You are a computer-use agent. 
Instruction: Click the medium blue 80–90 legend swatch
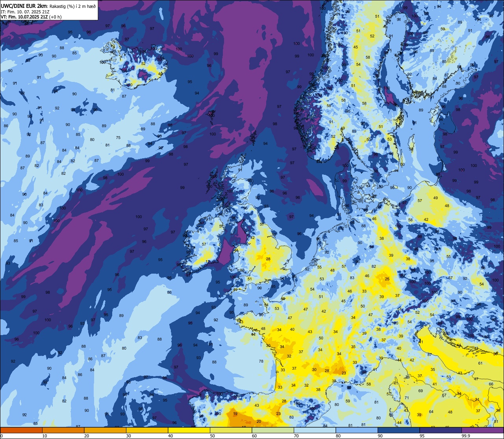(x=357, y=430)
